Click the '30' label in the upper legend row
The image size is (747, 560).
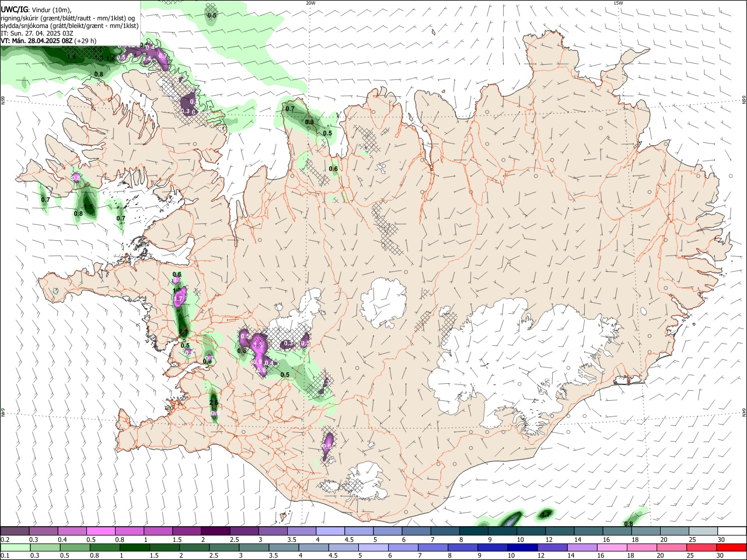point(721,540)
